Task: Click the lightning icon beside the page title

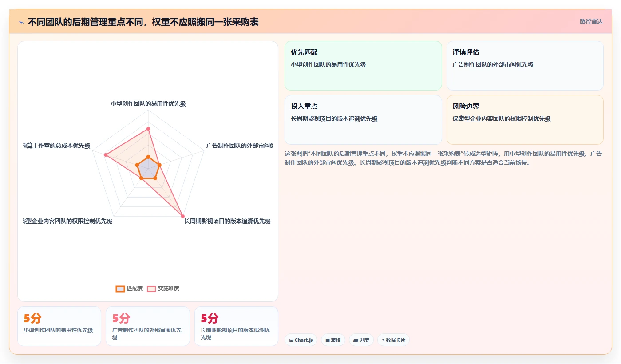Action: coord(21,22)
